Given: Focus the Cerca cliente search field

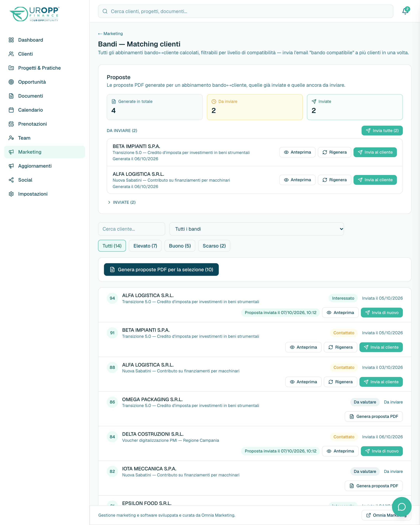Looking at the screenshot, I should (x=131, y=229).
